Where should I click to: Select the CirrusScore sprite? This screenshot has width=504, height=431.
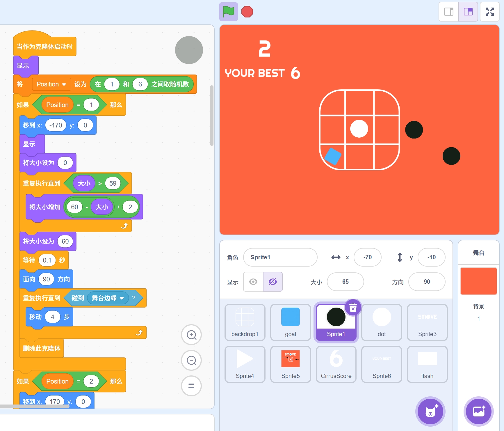(x=336, y=364)
